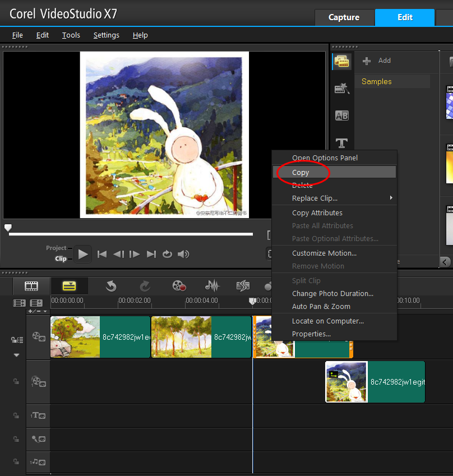Click the preview trim bar

point(131,234)
